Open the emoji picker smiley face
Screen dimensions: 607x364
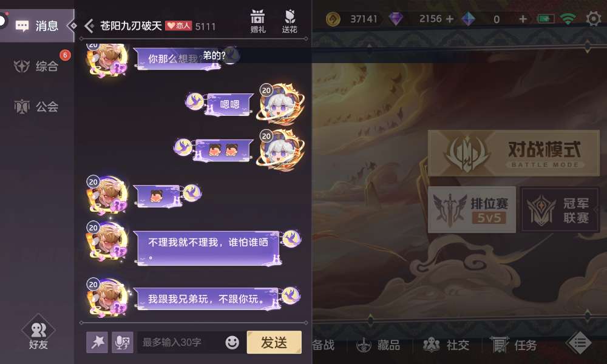point(232,342)
